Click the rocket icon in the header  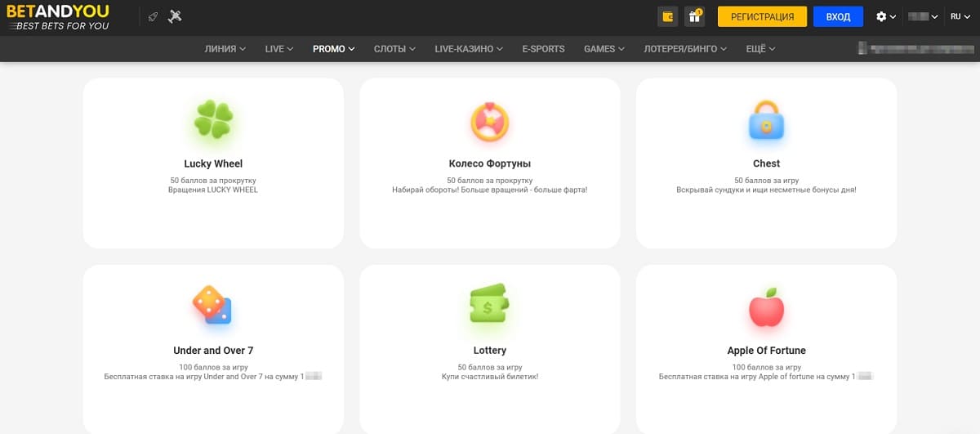(153, 16)
